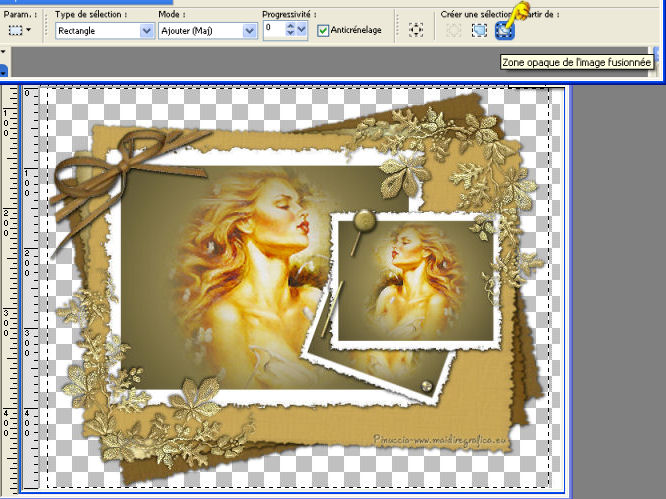Open the Param. selection presets picker
Viewport: 666px width, 499px height.
20,31
